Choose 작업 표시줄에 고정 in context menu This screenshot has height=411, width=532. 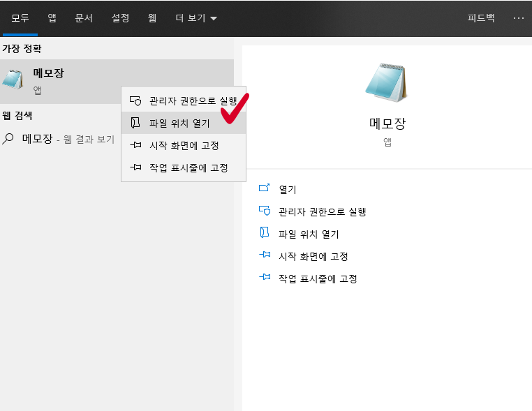184,167
